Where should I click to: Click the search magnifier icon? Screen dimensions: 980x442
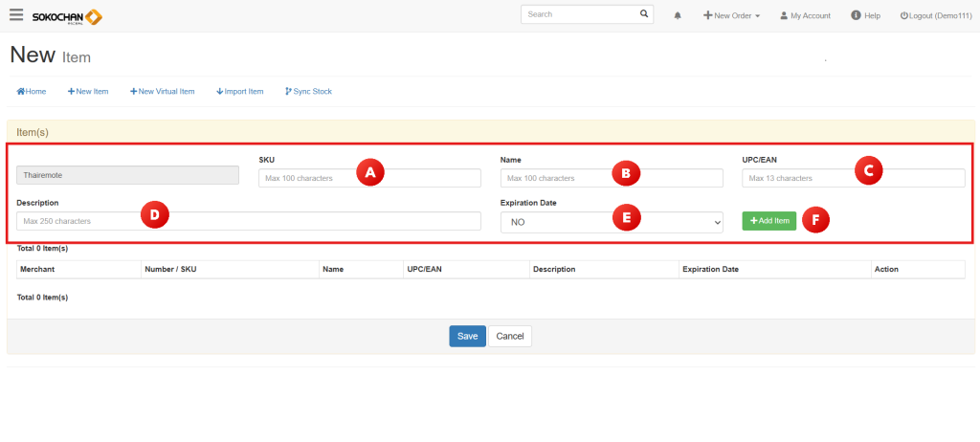644,15
